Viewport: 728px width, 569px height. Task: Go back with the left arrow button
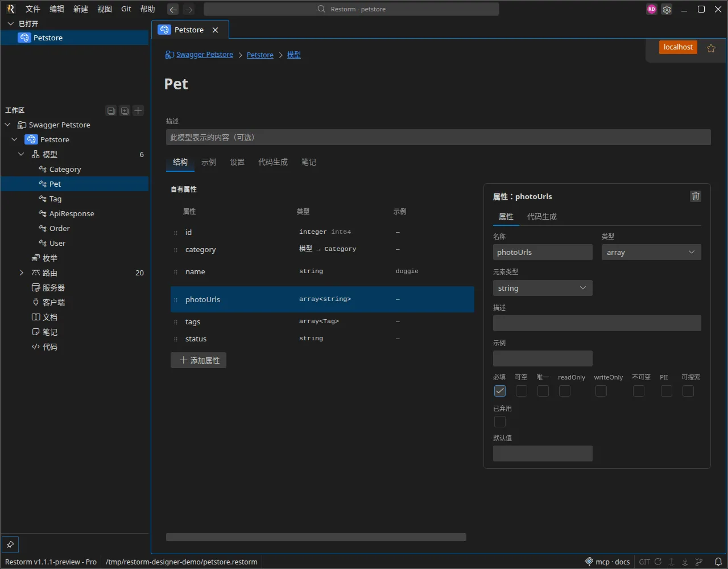(x=173, y=9)
